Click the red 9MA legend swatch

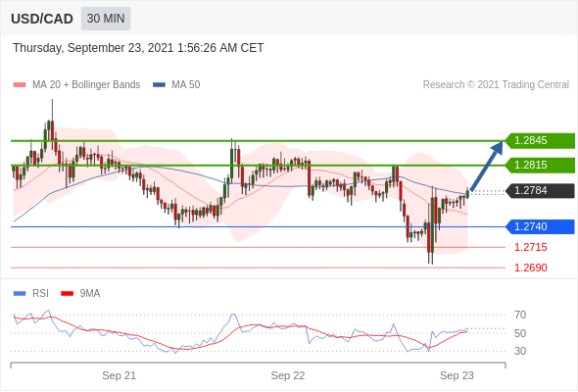[67, 294]
